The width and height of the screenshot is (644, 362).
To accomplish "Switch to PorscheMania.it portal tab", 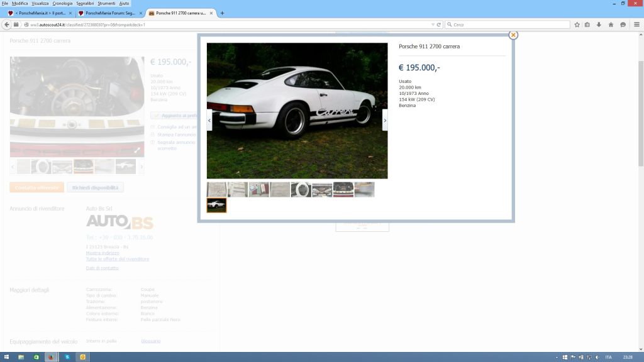I will point(39,13).
